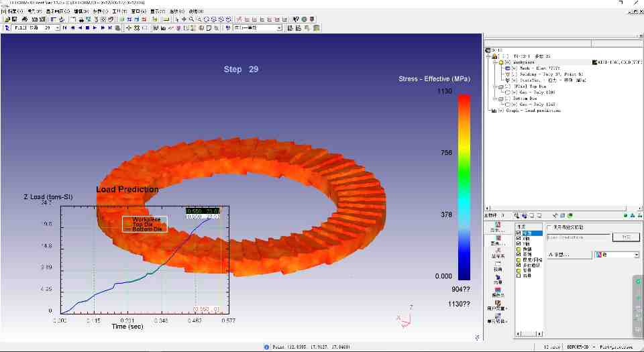644x352 pixels.
Task: Open the step number dropdown showing 29
Action: pyautogui.click(x=56, y=28)
